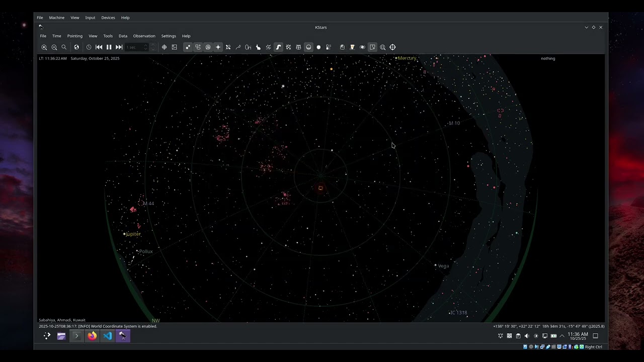Open the Set Time clock icon
Image resolution: width=644 pixels, height=362 pixels.
click(x=89, y=47)
